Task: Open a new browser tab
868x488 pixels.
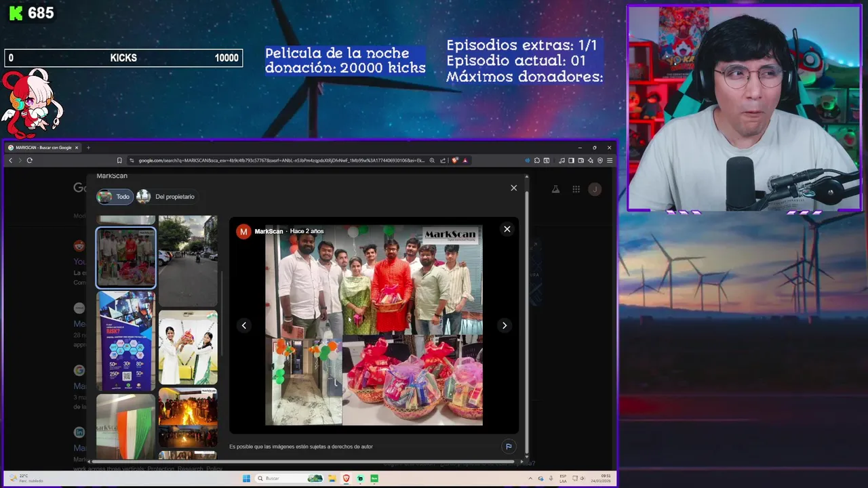Action: (x=88, y=147)
